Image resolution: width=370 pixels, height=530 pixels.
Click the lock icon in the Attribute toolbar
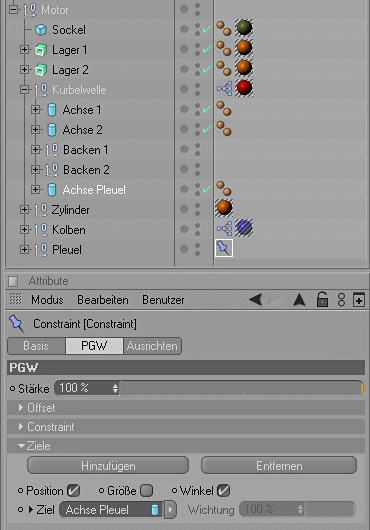(x=322, y=299)
